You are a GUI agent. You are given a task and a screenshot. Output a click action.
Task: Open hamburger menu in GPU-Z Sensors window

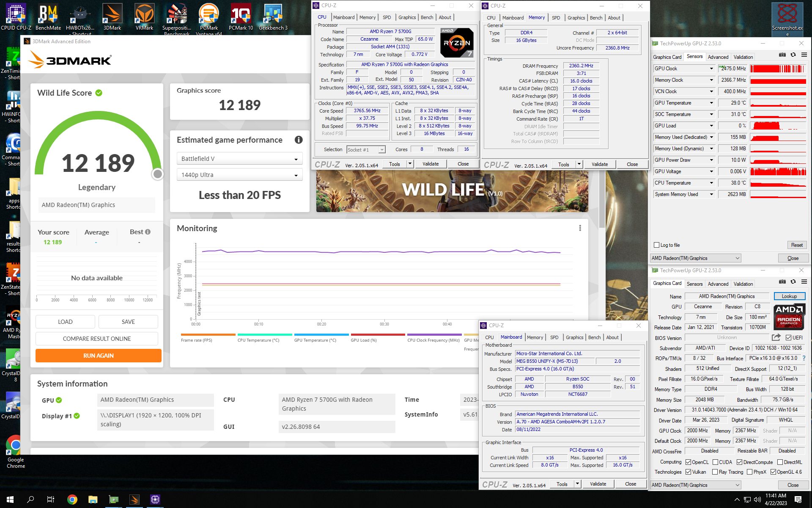(804, 55)
